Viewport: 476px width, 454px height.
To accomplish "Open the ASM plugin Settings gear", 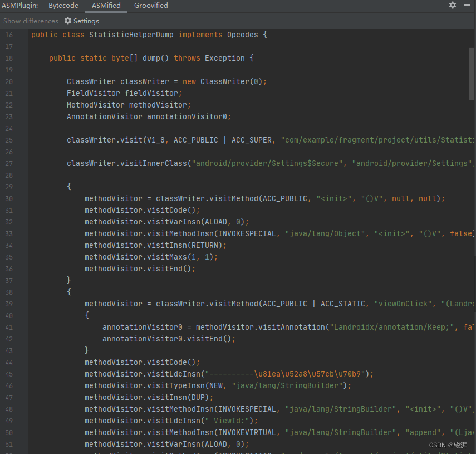I will [82, 21].
